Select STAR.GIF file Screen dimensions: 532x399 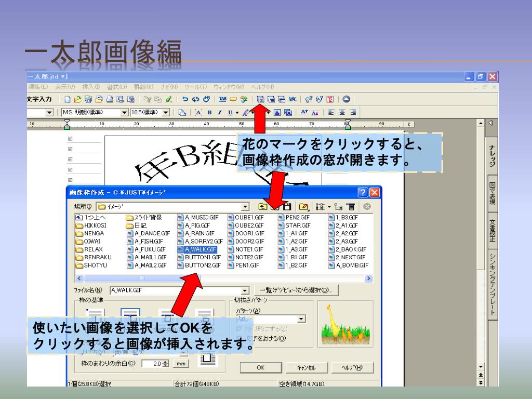click(294, 225)
